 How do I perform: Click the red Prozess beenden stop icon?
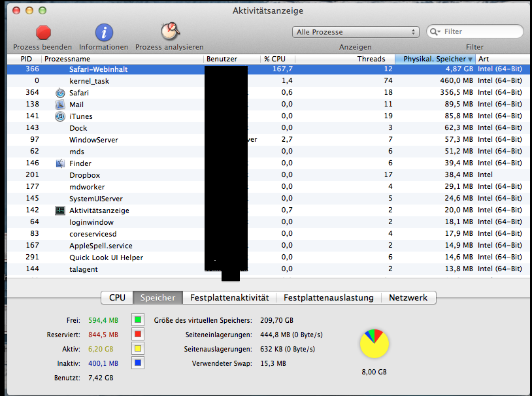pos(43,33)
